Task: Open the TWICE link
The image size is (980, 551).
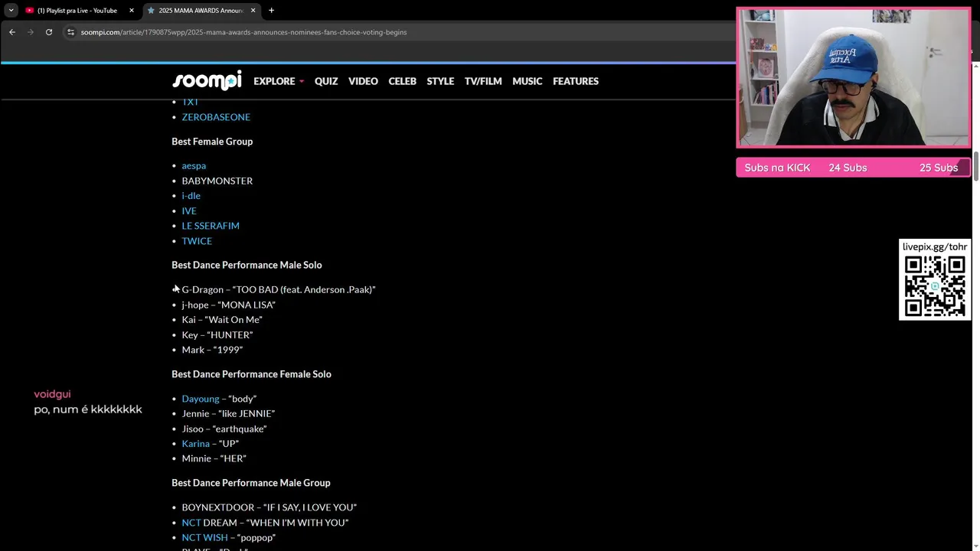Action: point(197,241)
